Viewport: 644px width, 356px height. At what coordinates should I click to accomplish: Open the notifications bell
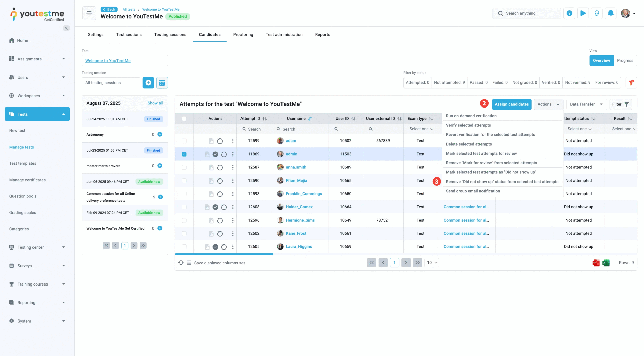pyautogui.click(x=611, y=13)
